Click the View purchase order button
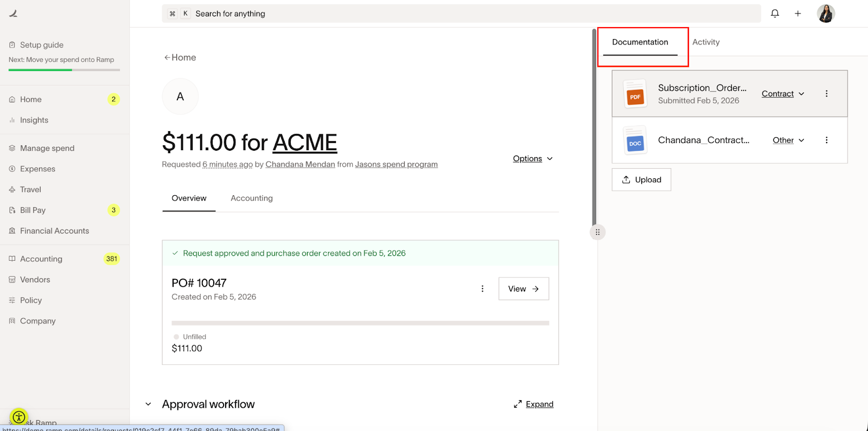 click(x=523, y=289)
